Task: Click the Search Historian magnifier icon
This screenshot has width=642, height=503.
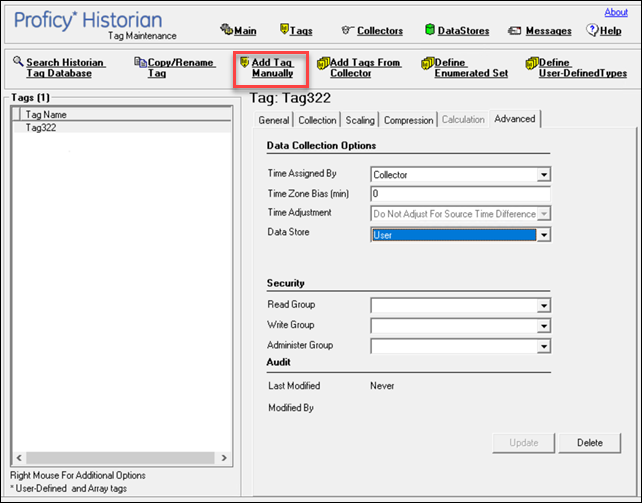Action: pyautogui.click(x=18, y=61)
